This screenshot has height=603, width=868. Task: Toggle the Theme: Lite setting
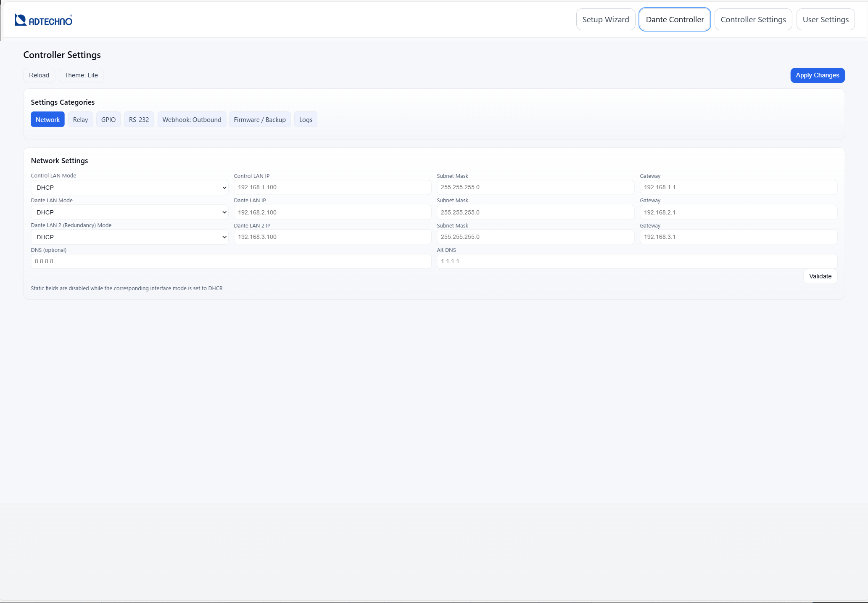click(x=81, y=75)
